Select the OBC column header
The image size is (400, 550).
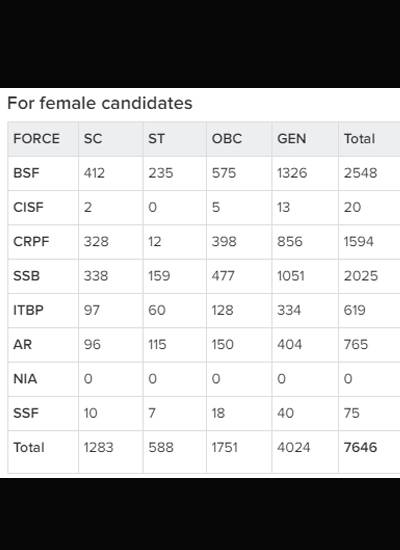[x=227, y=139]
